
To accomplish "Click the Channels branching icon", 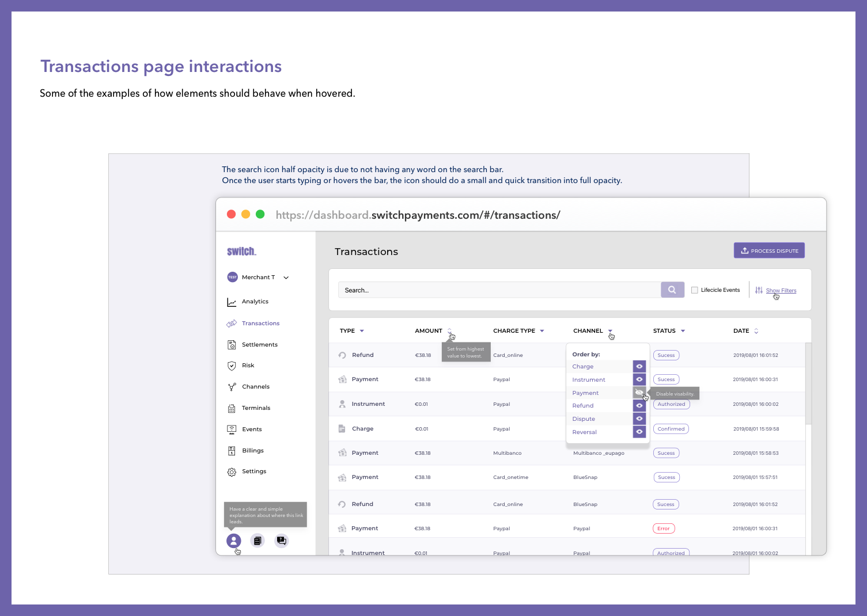I will point(232,387).
